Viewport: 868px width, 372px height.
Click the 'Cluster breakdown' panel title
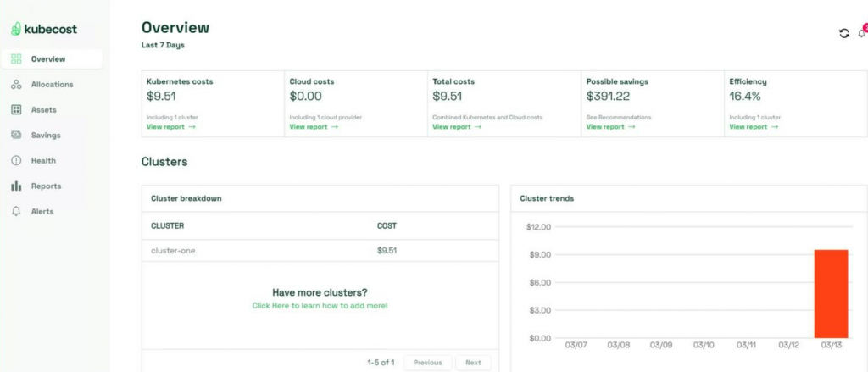(x=186, y=198)
